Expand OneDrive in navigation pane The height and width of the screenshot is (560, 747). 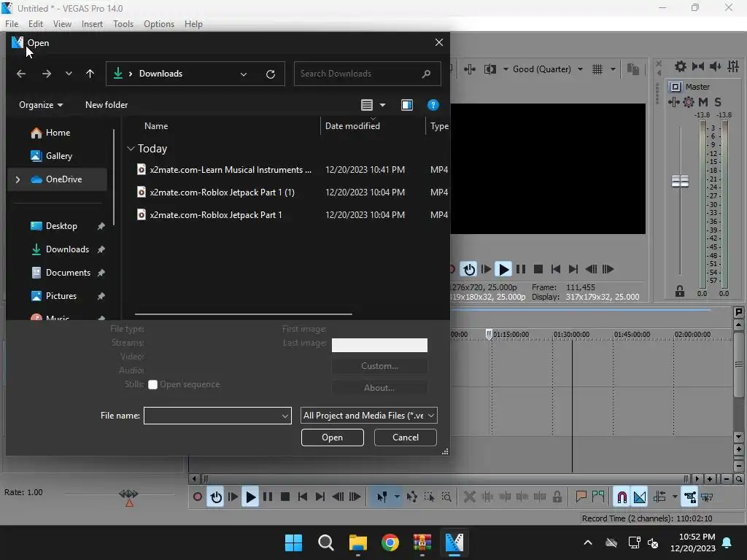pyautogui.click(x=18, y=179)
